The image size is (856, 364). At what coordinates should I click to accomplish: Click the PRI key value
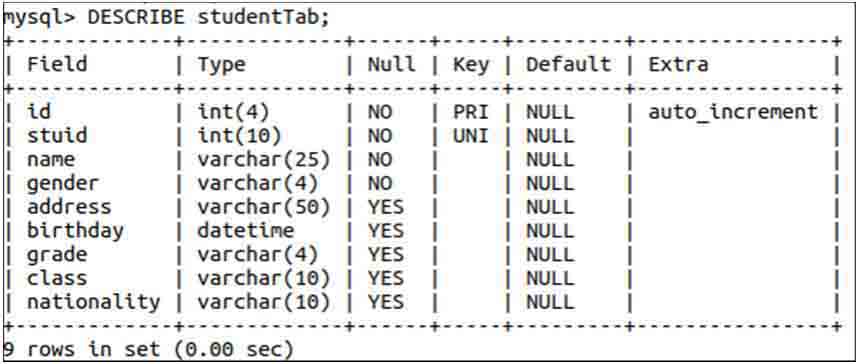tap(471, 112)
